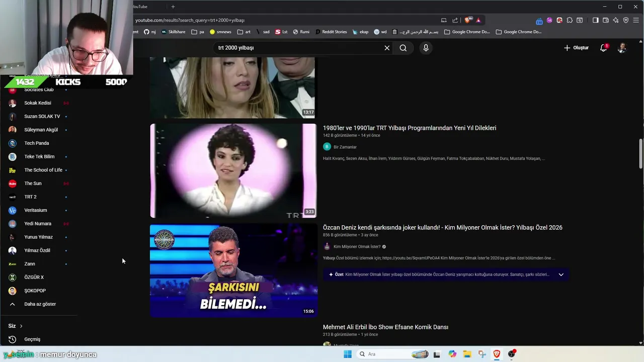Viewport: 644px width, 362px height.
Task: Open the Rumi bookmark
Action: click(301, 32)
